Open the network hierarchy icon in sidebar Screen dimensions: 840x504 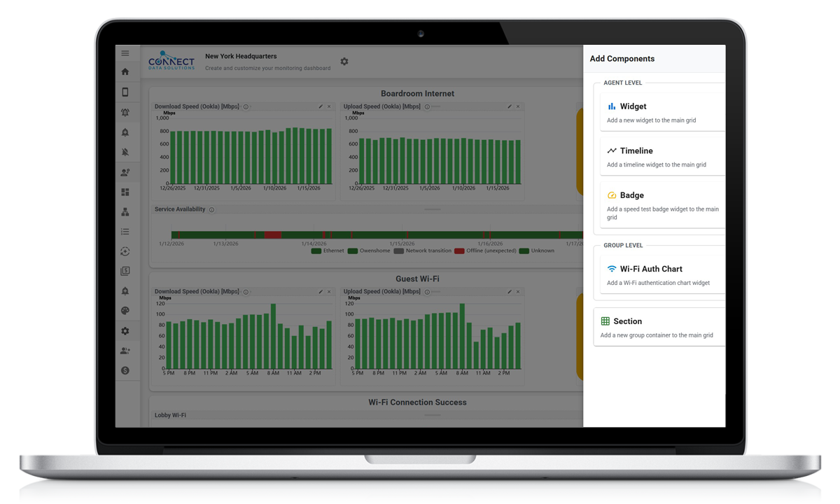pos(125,211)
